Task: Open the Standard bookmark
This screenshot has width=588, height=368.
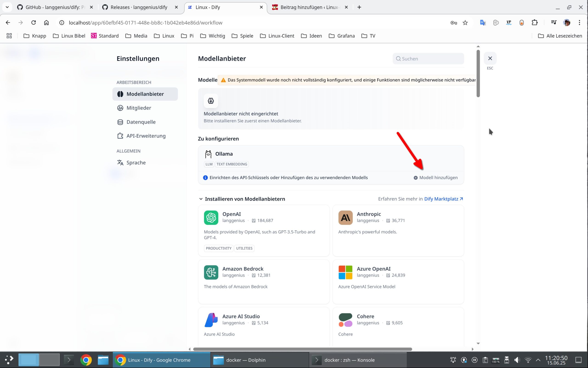Action: pyautogui.click(x=105, y=36)
